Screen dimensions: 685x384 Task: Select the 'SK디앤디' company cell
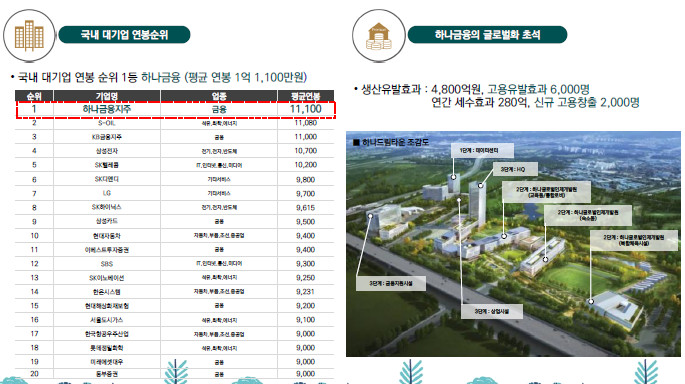click(107, 179)
